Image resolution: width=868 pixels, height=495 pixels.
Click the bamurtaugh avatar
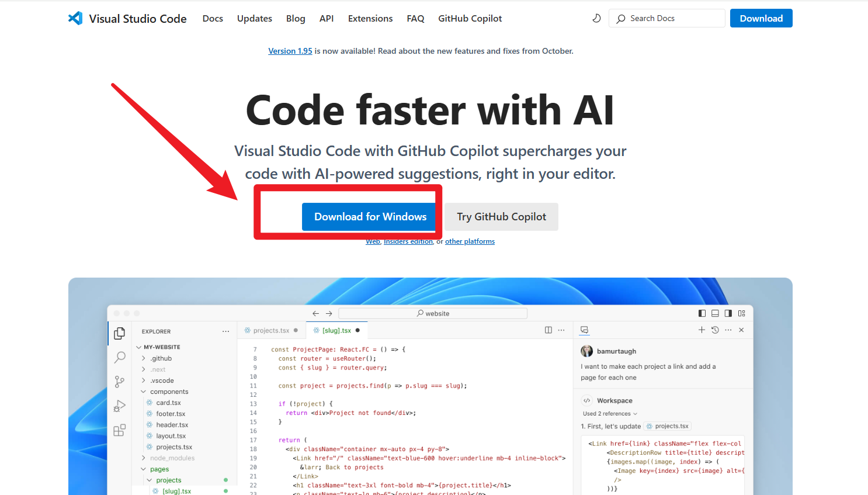click(587, 351)
